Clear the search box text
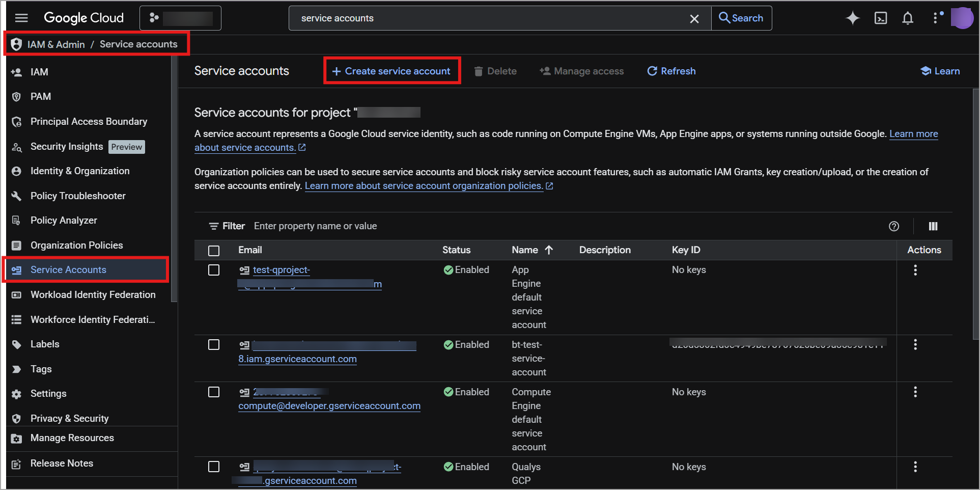 click(x=694, y=19)
